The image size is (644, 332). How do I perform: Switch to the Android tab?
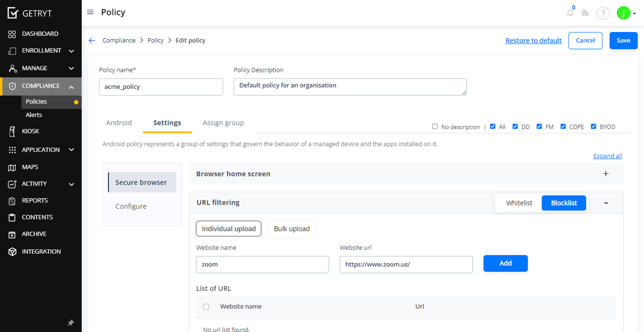(119, 123)
